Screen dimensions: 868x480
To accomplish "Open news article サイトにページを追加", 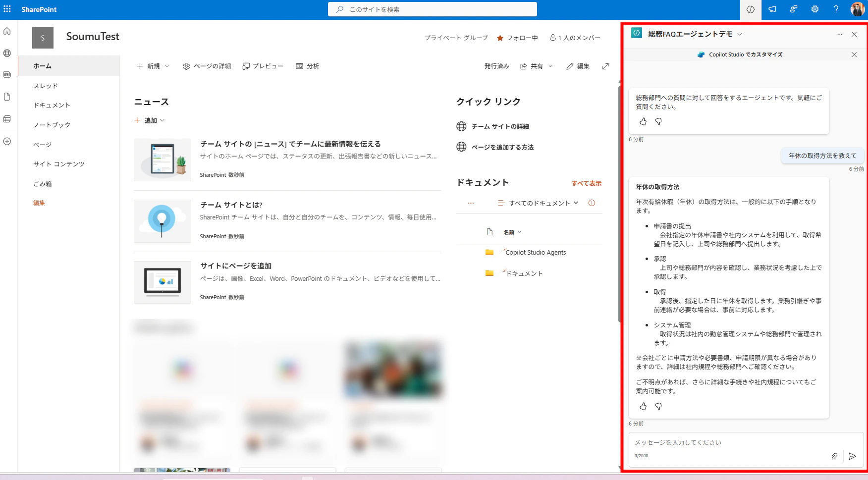I will coord(236,266).
